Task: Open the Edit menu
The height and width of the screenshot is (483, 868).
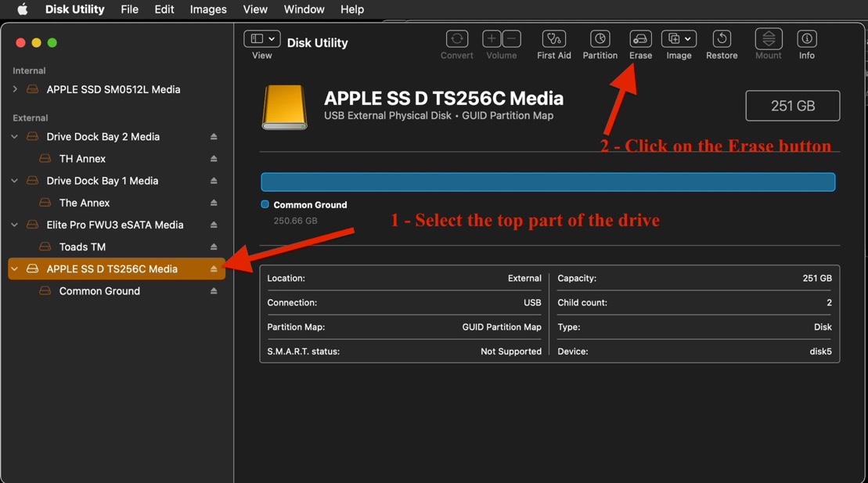Action: [164, 9]
